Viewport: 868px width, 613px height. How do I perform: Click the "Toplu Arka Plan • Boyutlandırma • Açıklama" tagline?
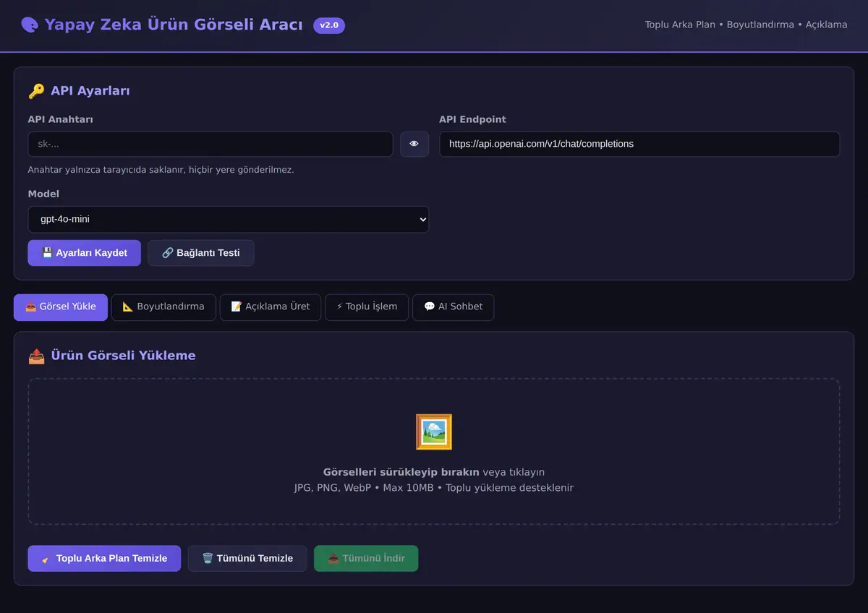pos(746,25)
